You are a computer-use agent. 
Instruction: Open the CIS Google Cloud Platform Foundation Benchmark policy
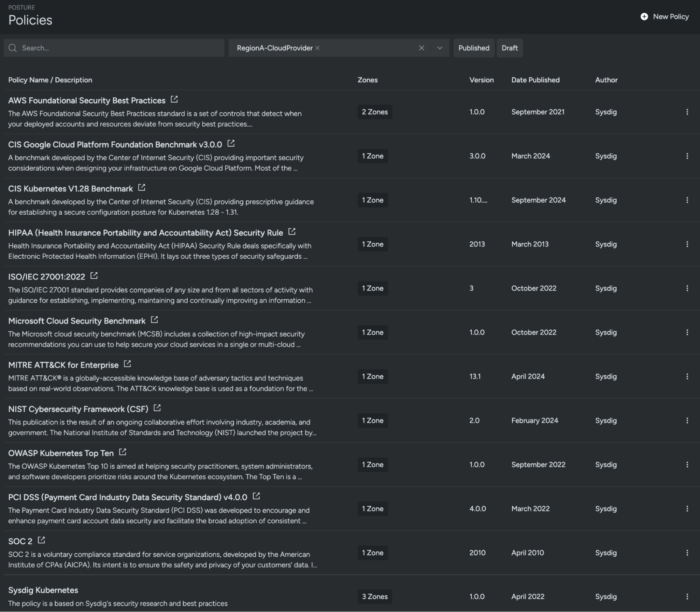115,144
